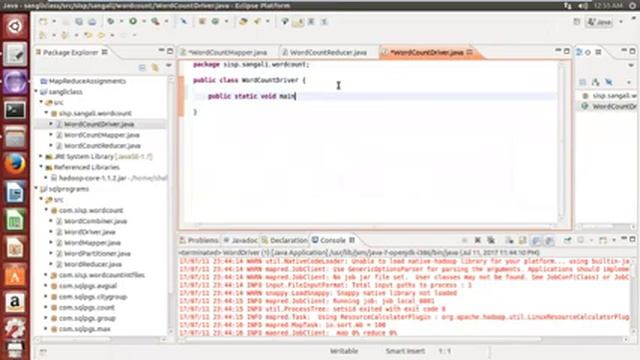The image size is (640, 360).
Task: Click the Save All toolbar icon
Action: (x=79, y=21)
